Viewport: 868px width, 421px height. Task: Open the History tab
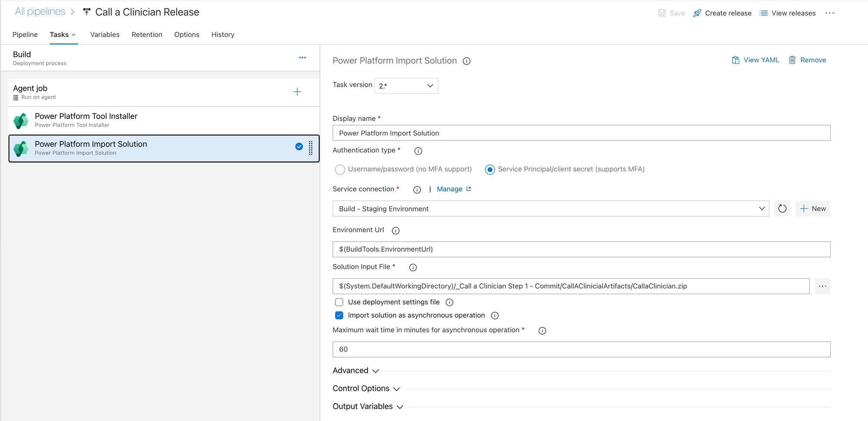[x=223, y=35]
